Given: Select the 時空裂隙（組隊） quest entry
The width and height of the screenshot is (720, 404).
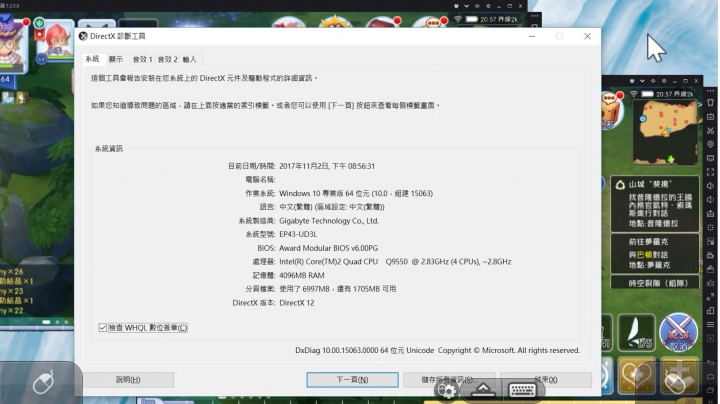Looking at the screenshot, I should pos(655,282).
